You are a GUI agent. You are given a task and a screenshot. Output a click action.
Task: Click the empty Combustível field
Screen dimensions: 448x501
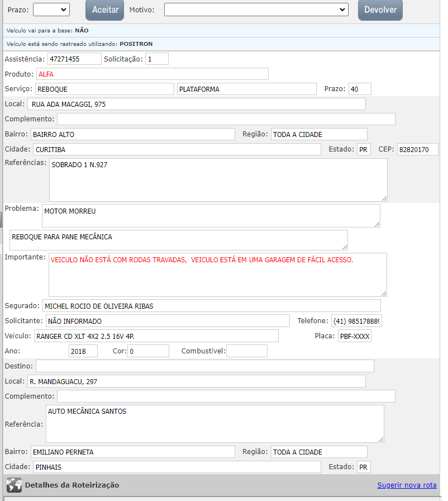246,351
